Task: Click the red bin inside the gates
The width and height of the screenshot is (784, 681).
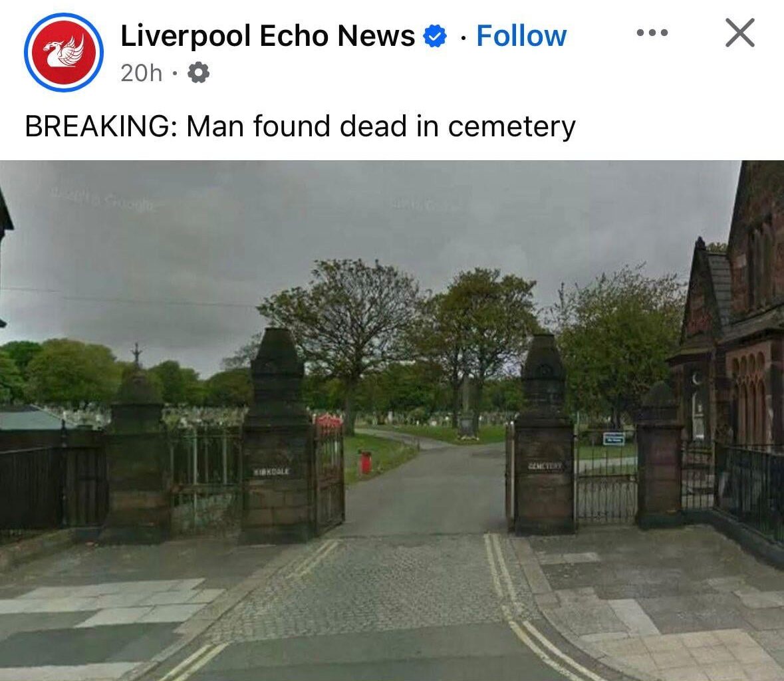Action: [x=366, y=462]
